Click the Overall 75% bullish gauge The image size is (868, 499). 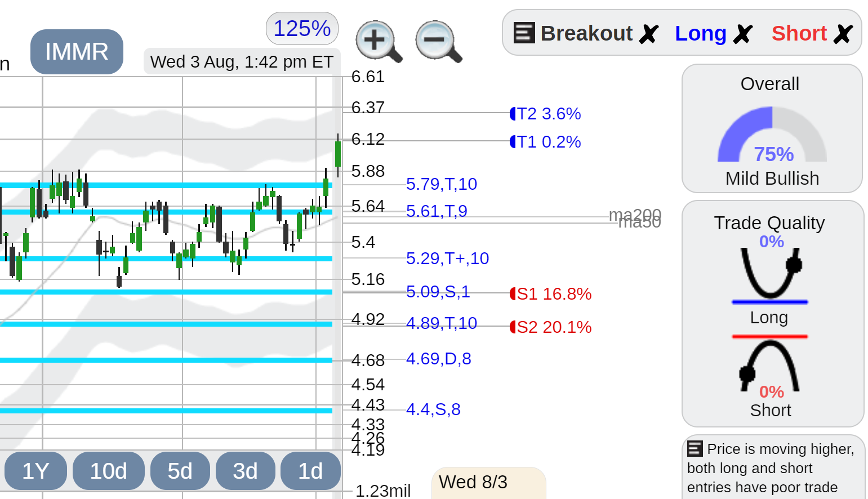point(772,135)
